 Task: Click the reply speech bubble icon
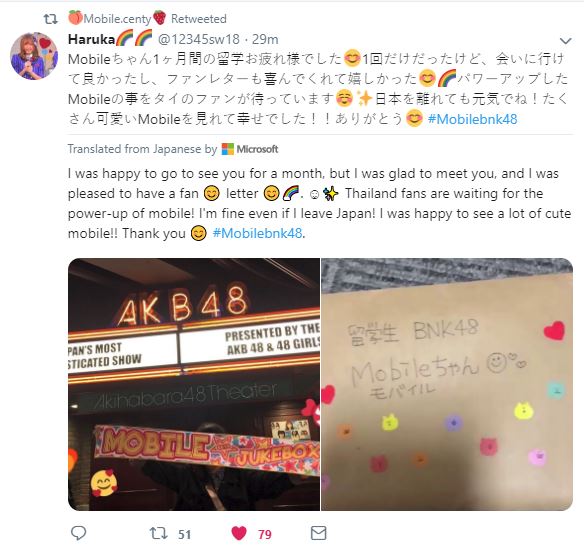click(78, 533)
